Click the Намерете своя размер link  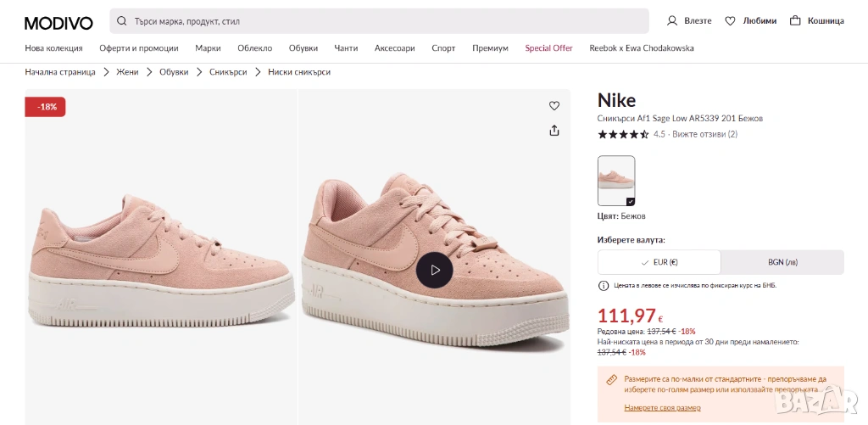tap(662, 408)
